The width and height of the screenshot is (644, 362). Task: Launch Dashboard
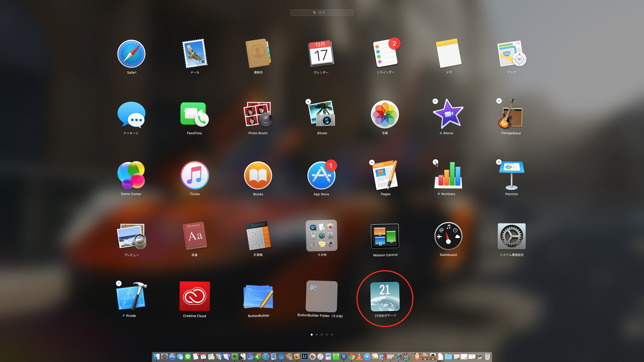448,236
